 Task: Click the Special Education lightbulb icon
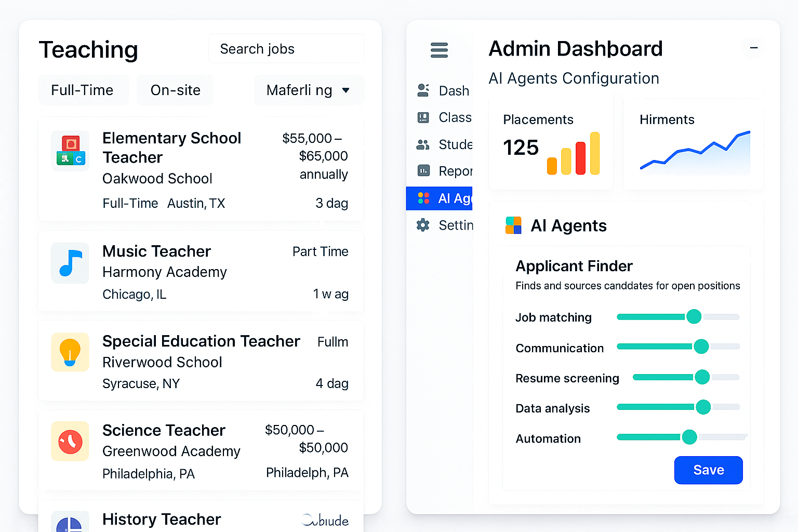(70, 352)
